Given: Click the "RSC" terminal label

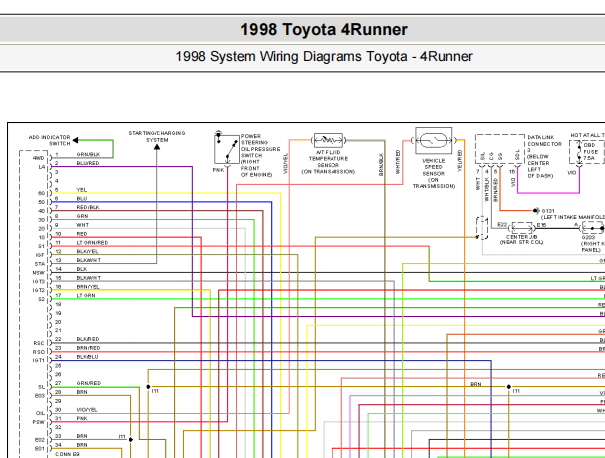Looking at the screenshot, I should 39,343.
